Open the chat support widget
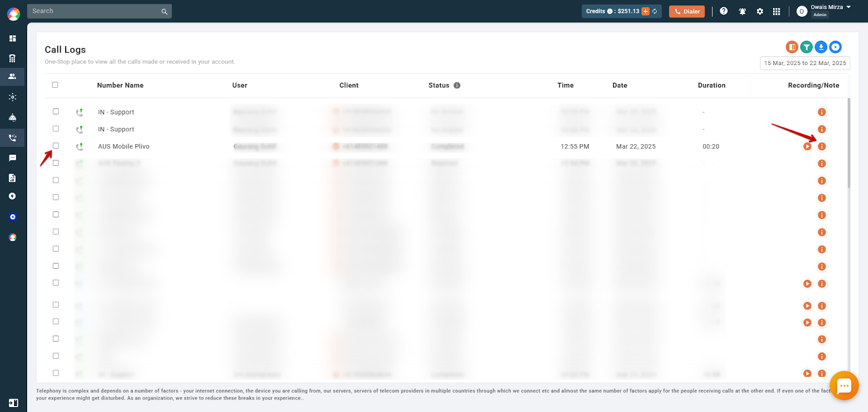Viewport: 868px width, 412px height. point(844,386)
